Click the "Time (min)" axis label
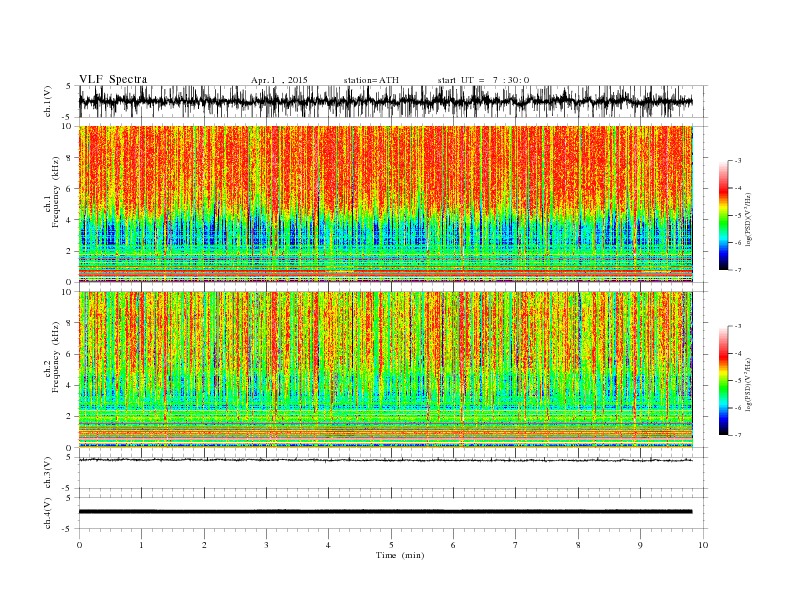 (x=400, y=555)
